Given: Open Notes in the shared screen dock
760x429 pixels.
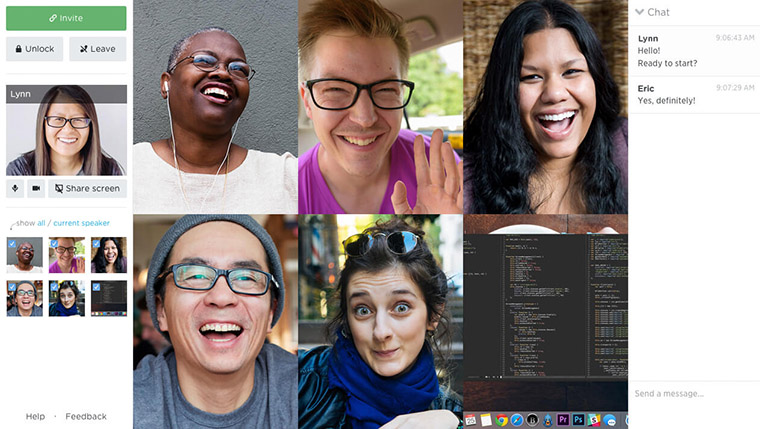Looking at the screenshot, I should click(486, 420).
